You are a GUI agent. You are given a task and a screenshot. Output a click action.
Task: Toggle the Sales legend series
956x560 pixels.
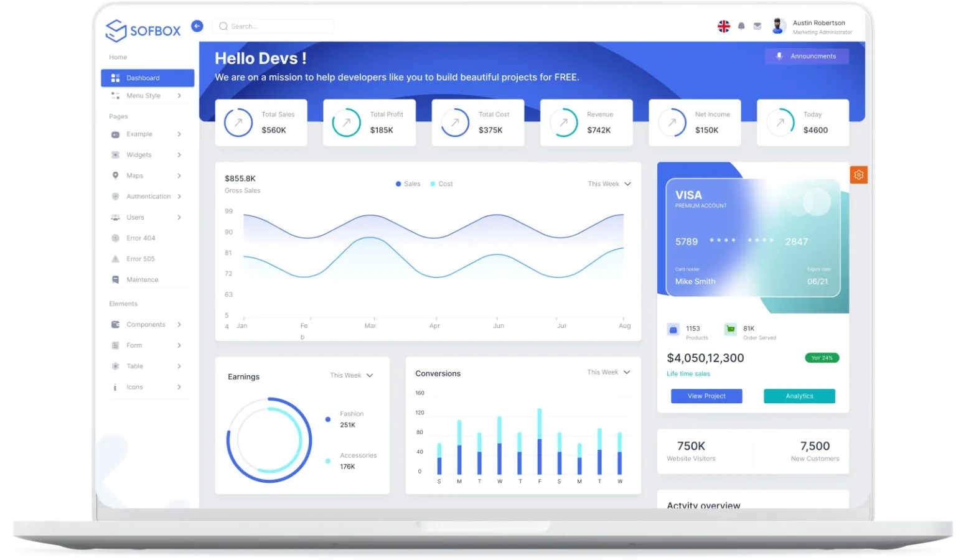(408, 184)
